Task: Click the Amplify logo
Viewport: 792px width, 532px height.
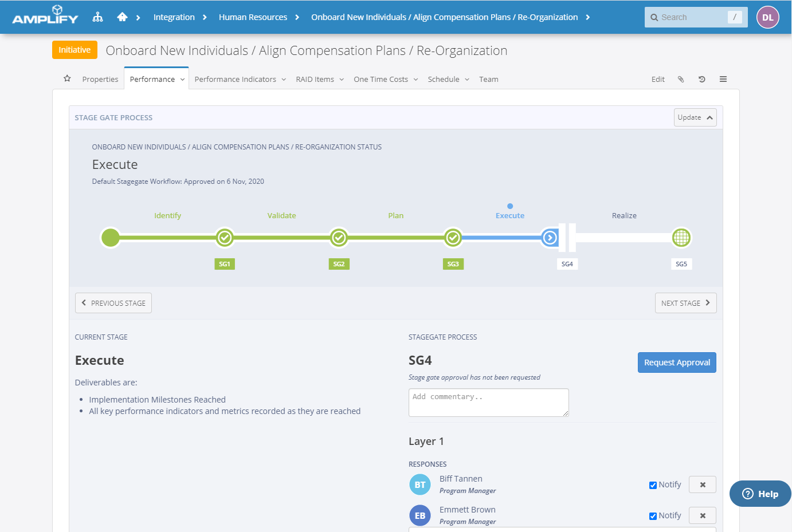Action: click(x=45, y=15)
